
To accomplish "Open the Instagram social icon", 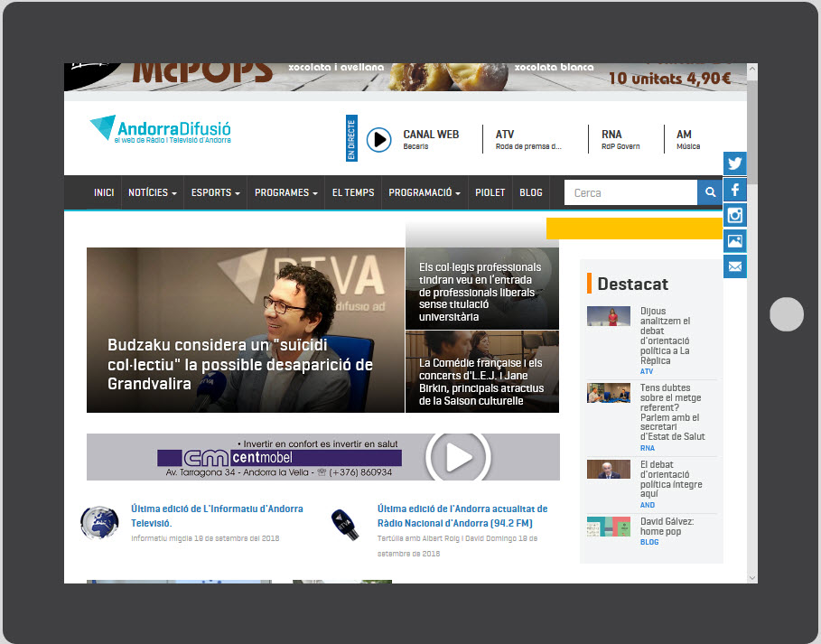I will click(735, 216).
